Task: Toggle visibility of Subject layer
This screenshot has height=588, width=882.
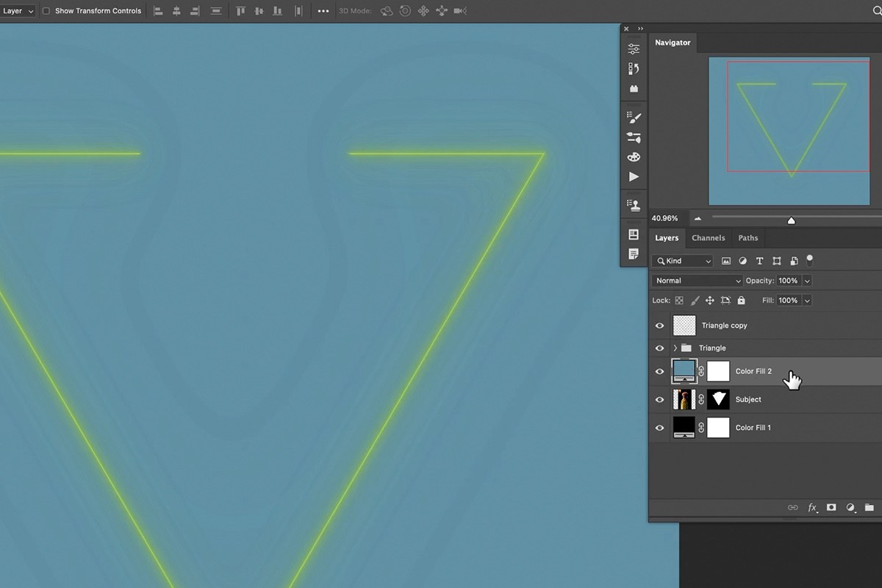Action: (659, 400)
